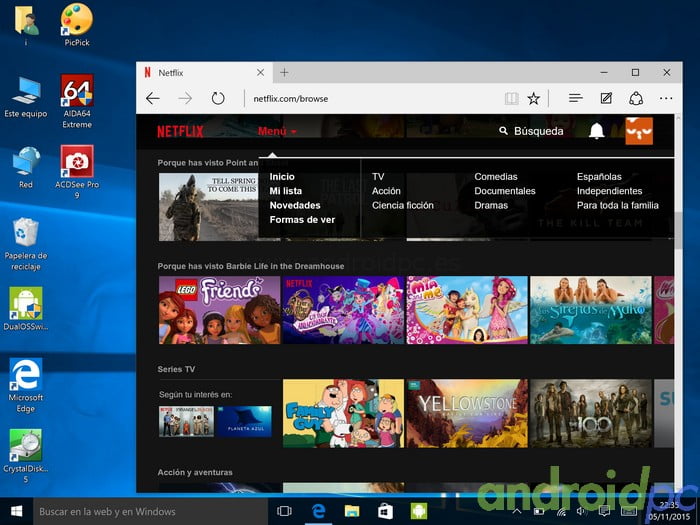Open the soldier movie thumbnail

pyautogui.click(x=208, y=207)
